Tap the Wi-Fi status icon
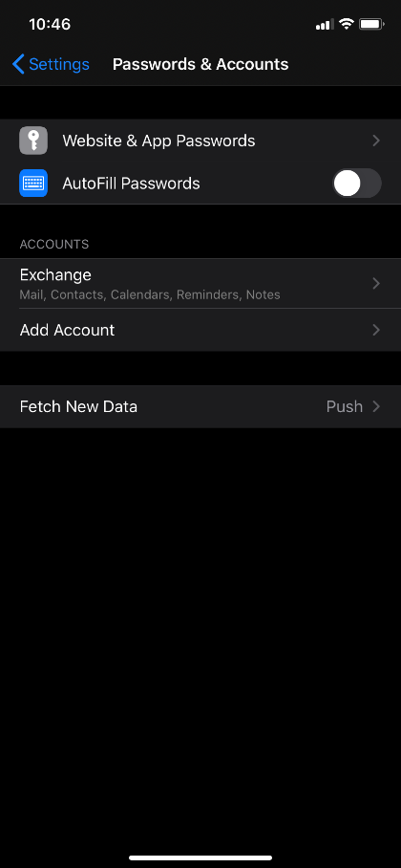The height and width of the screenshot is (868, 401). [347, 24]
